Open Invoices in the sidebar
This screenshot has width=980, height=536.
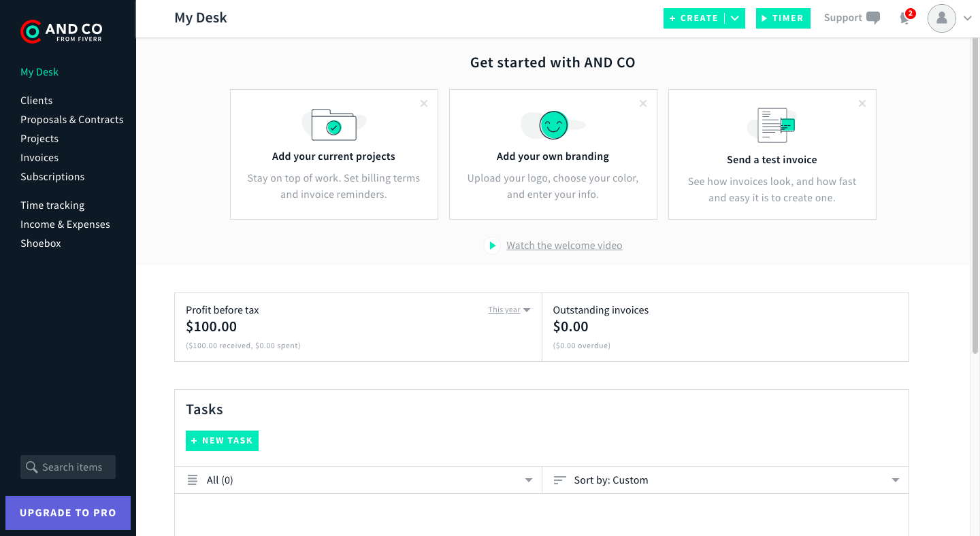39,158
